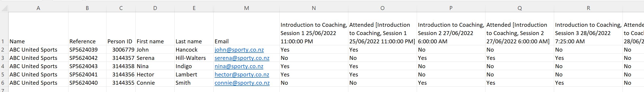The image size is (644, 92).
Task: Select column A header
Action: coord(38,8)
